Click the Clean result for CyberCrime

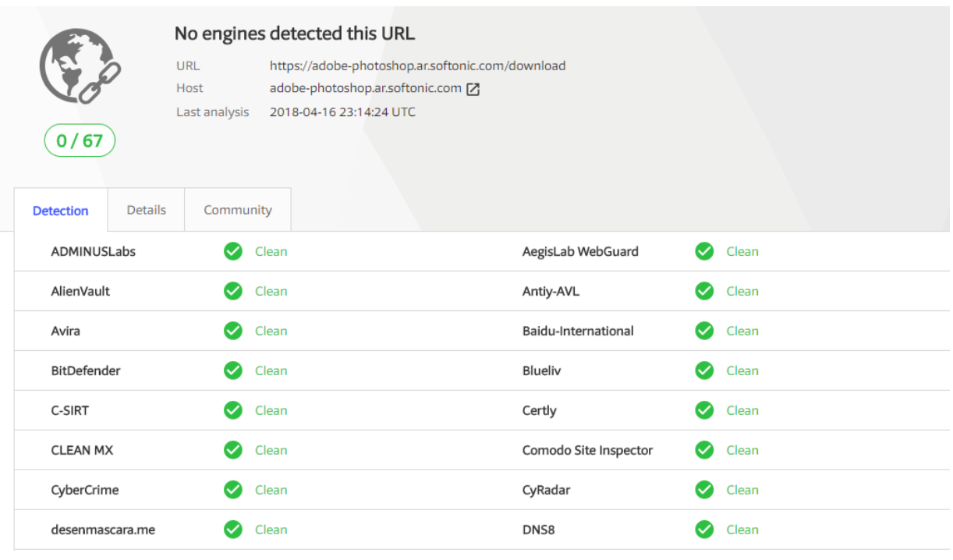point(271,490)
